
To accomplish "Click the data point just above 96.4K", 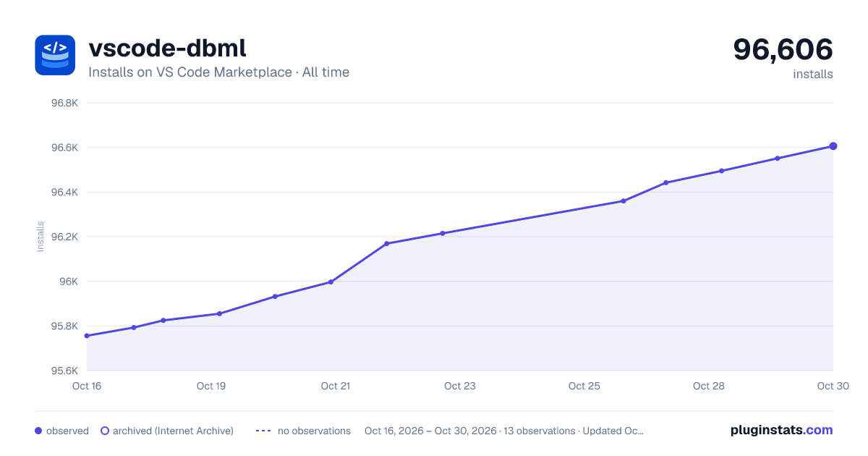I will pyautogui.click(x=665, y=182).
